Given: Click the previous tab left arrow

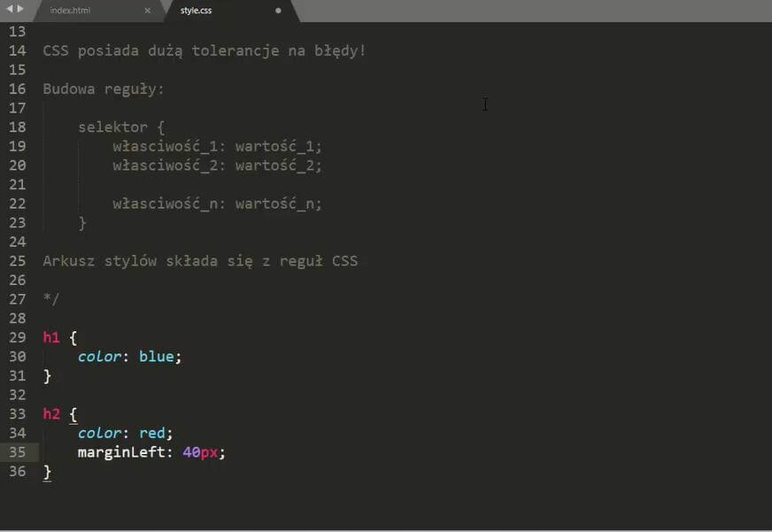Looking at the screenshot, I should pos(9,9).
